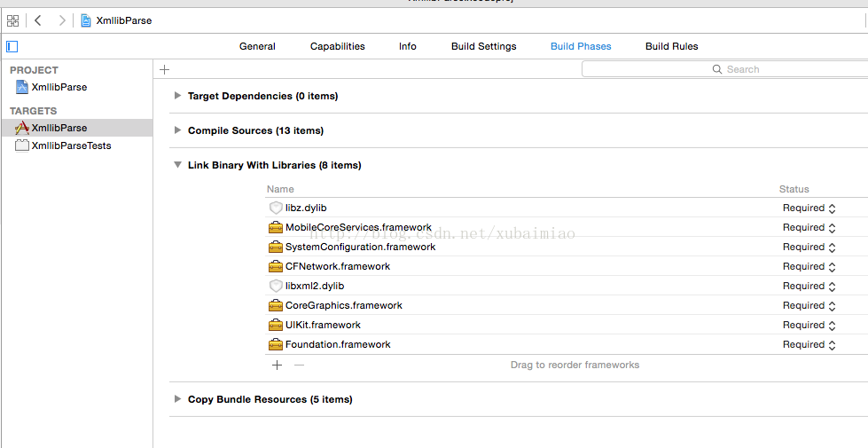Select the Foundation.framework name

point(338,344)
